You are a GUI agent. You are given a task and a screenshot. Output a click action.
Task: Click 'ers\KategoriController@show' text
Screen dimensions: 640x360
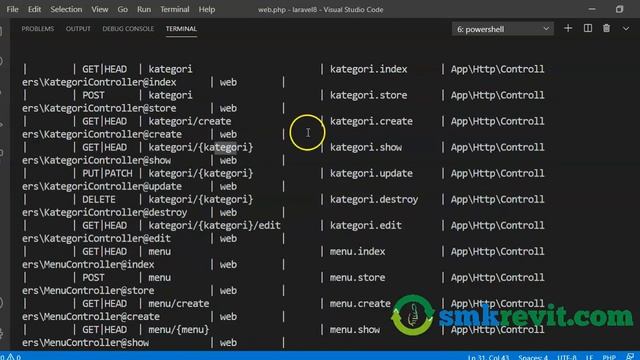96,160
